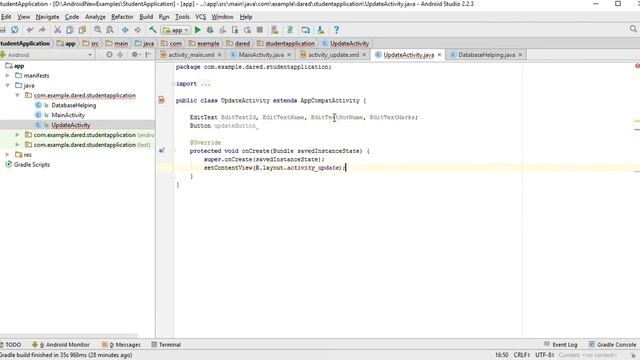This screenshot has height=360, width=640.
Task: Expand the androidTest studentapplication package
Action: 17,135
